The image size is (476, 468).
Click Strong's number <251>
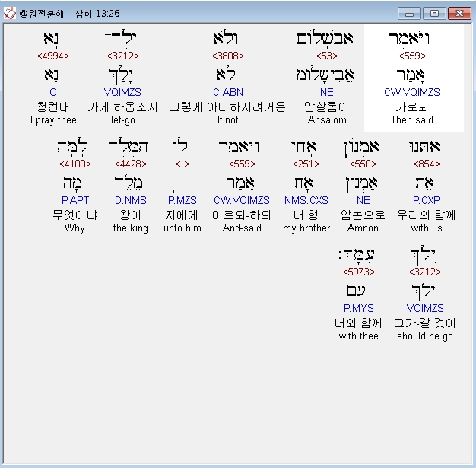pyautogui.click(x=306, y=164)
